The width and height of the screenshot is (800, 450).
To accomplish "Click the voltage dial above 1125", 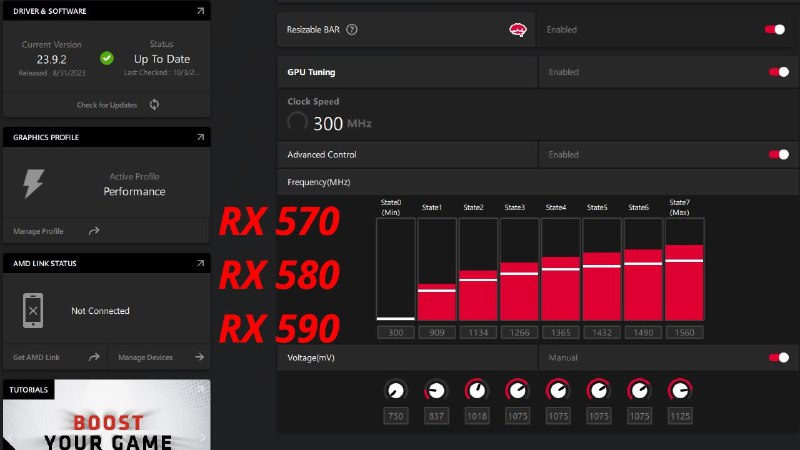I will 680,391.
